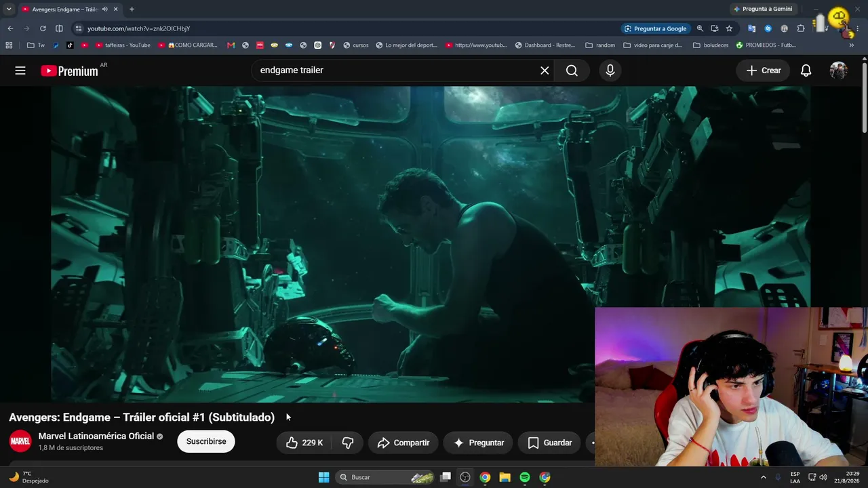Viewport: 868px width, 488px height.
Task: Open Spotify from the taskbar
Action: pyautogui.click(x=524, y=477)
